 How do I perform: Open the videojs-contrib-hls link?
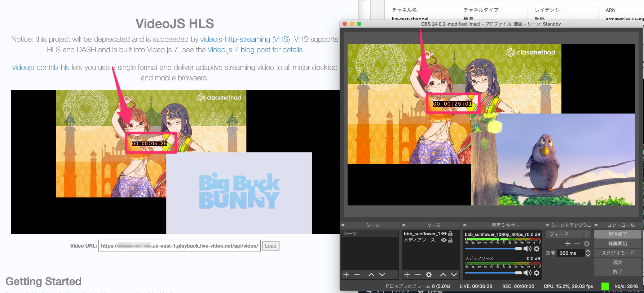pyautogui.click(x=41, y=67)
